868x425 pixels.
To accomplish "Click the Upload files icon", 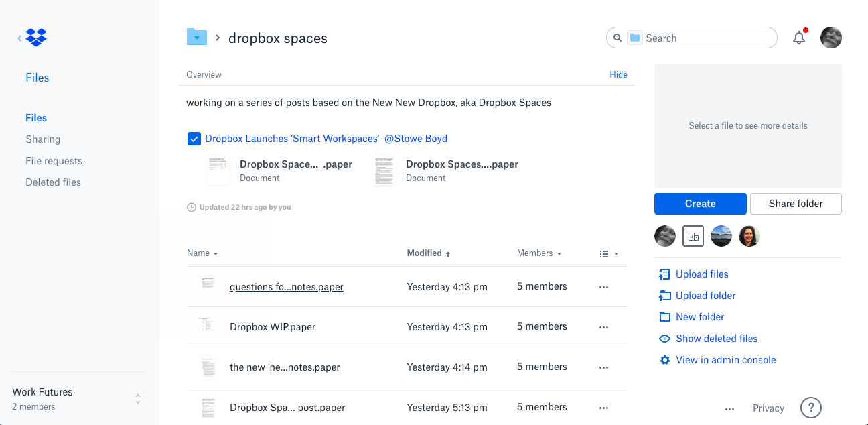I will click(x=664, y=274).
